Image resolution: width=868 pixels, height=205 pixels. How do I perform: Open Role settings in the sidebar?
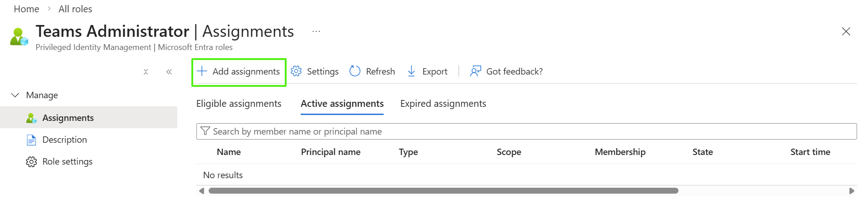tap(67, 161)
